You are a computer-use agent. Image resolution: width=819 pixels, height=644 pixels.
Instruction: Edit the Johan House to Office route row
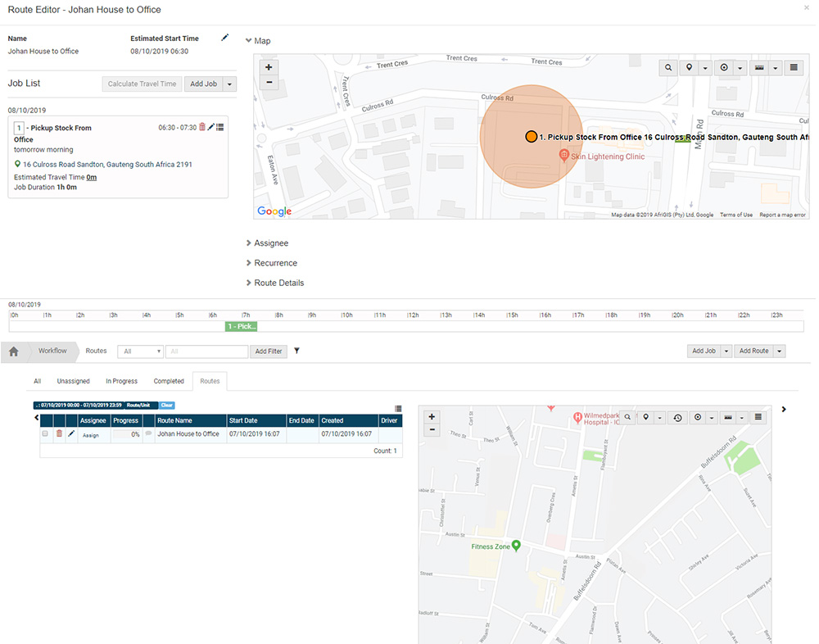click(x=71, y=433)
